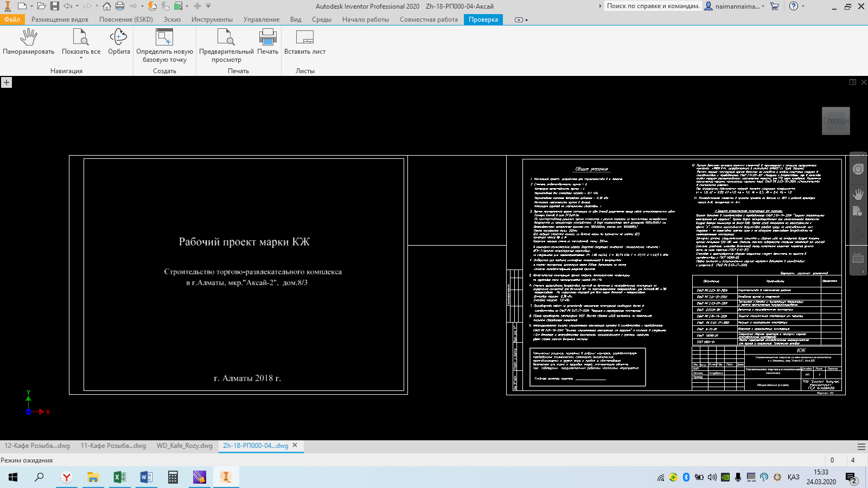868x488 pixels.
Task: Expand the user account naimannaima dropdown
Action: click(763, 7)
